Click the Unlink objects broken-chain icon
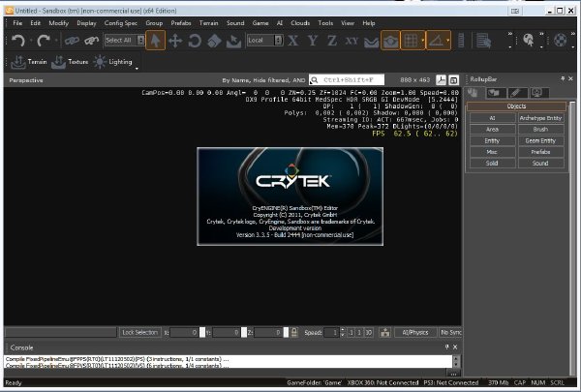Viewport: 581px width, 392px height. [x=91, y=40]
